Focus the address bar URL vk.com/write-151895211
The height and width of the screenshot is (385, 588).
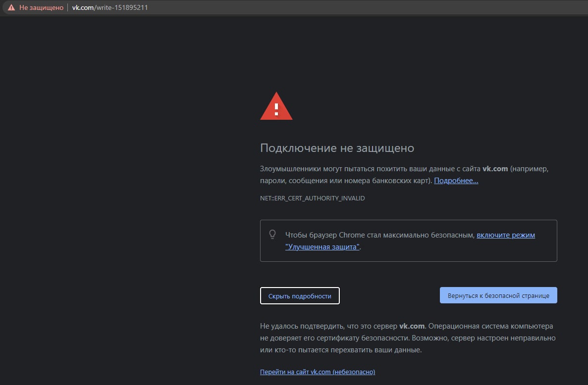110,7
